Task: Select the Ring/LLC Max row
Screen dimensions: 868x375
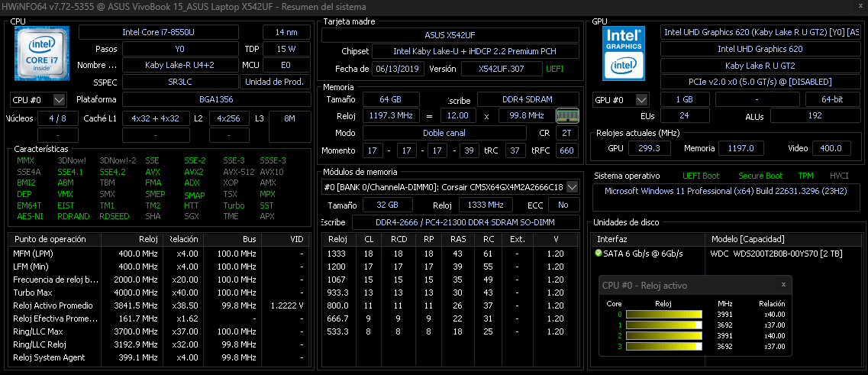Action: [160, 331]
